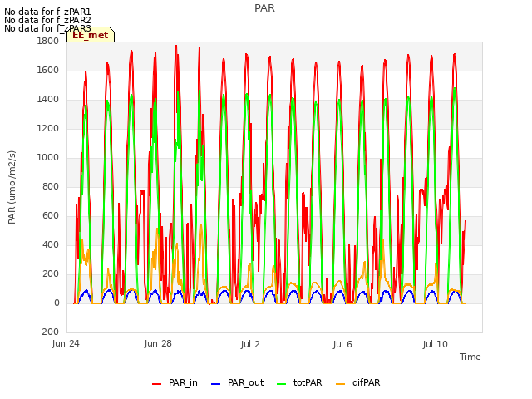Click the 800 y-axis tick label

point(51,186)
